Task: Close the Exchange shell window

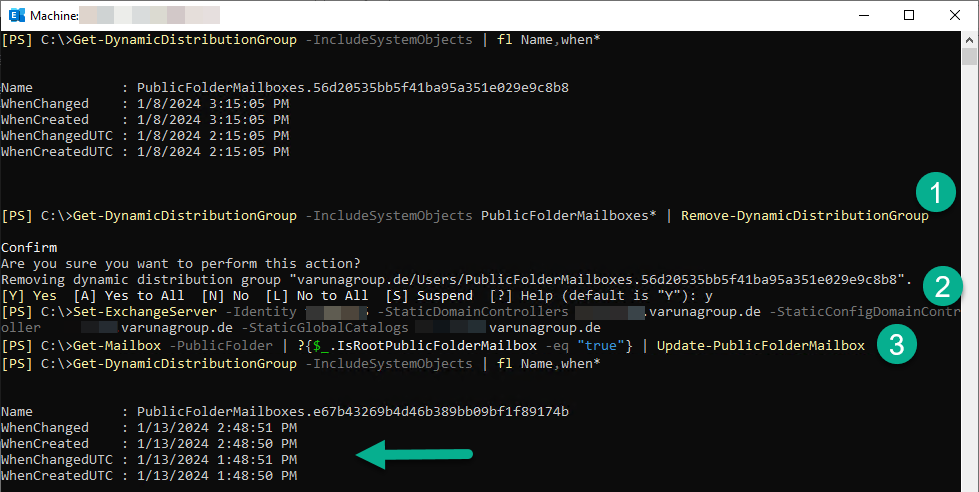Action: coord(954,15)
